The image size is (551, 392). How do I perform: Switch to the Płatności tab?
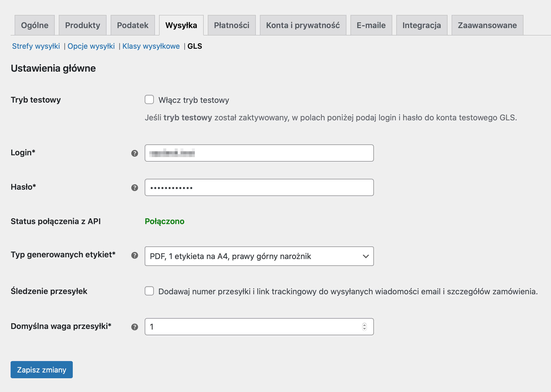tap(232, 25)
